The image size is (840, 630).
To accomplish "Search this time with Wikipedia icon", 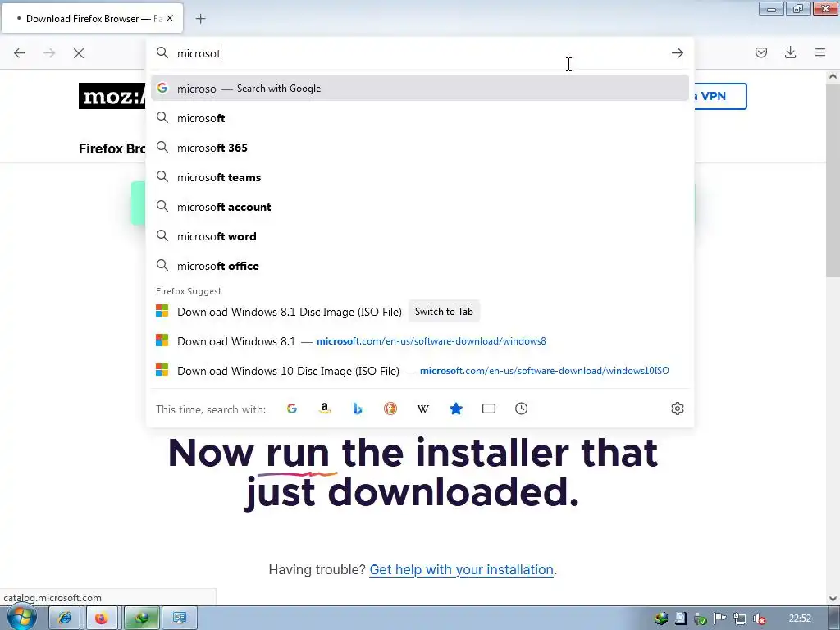I will [423, 409].
